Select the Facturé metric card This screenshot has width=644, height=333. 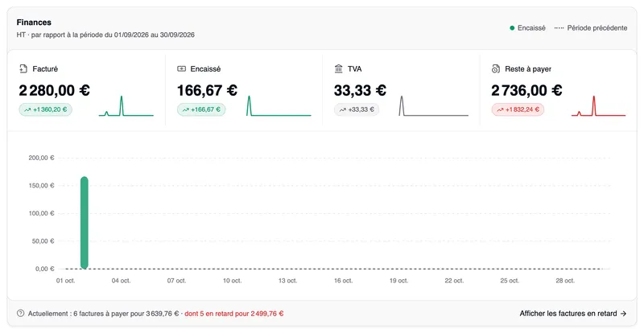pos(86,91)
